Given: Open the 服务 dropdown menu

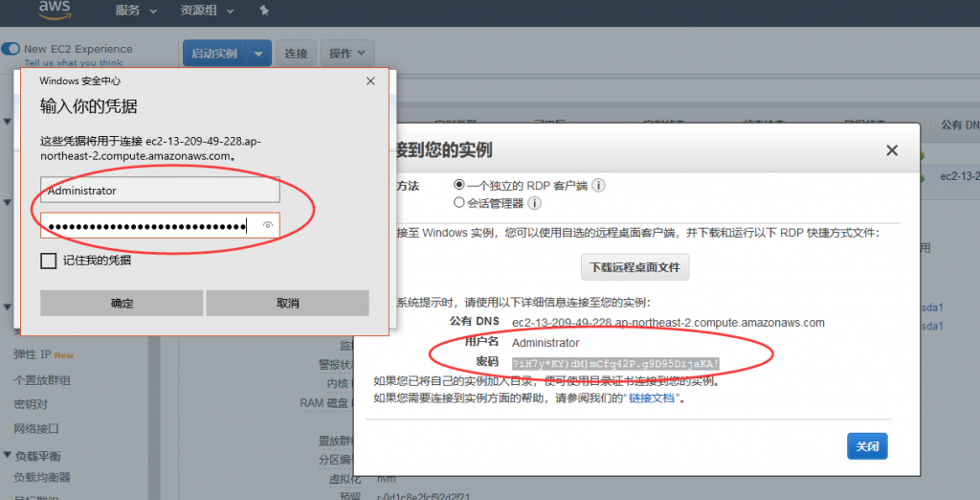Looking at the screenshot, I should point(136,11).
